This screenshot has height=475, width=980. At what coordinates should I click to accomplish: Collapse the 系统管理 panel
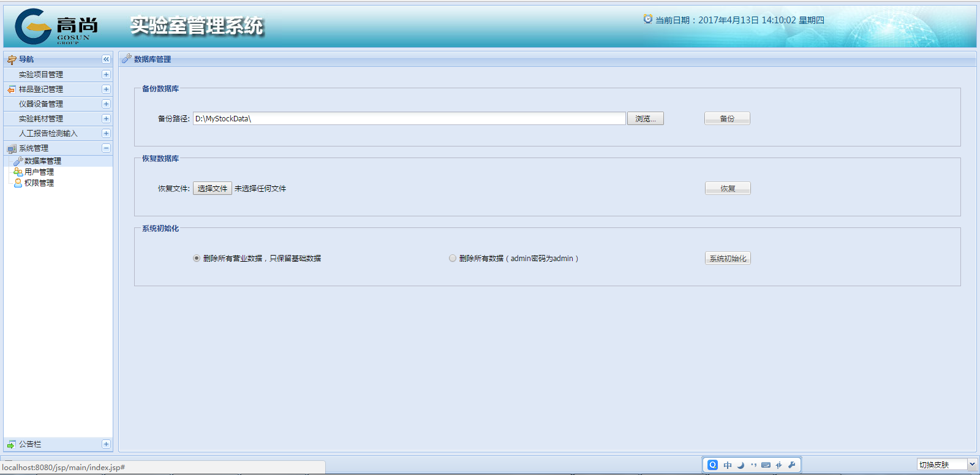(106, 148)
